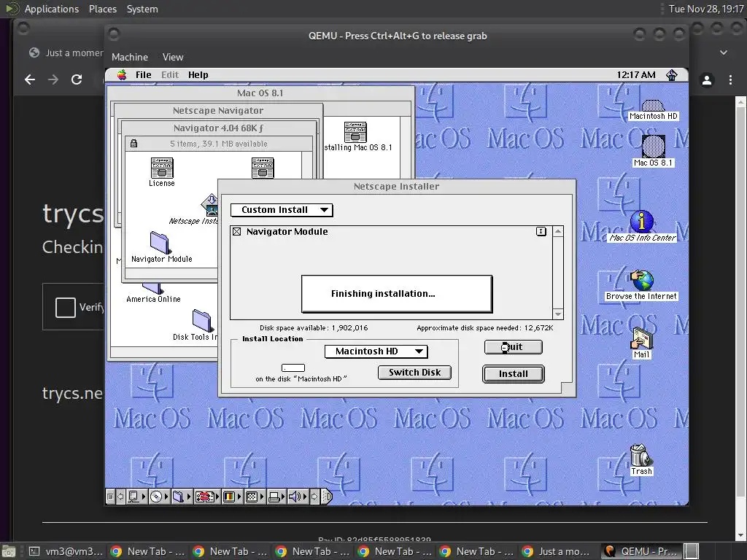Viewport: 747px width, 560px height.
Task: Click the Switch Disk button
Action: [414, 373]
